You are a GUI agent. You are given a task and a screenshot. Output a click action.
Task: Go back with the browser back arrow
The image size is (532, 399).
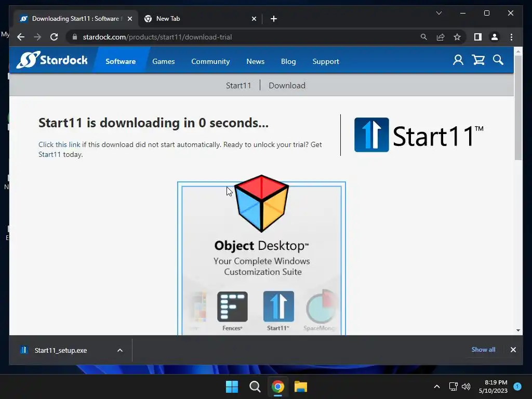[21, 37]
